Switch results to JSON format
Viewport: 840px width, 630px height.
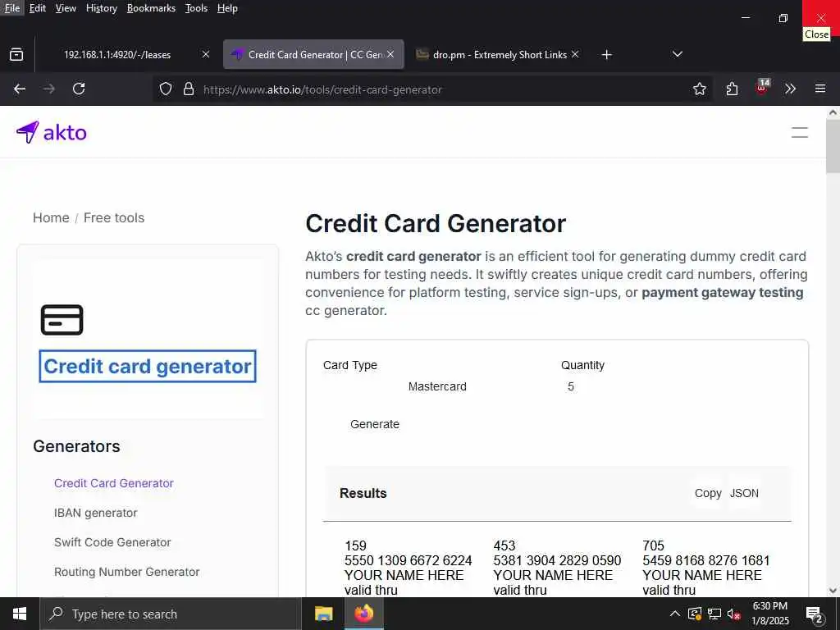(x=744, y=493)
